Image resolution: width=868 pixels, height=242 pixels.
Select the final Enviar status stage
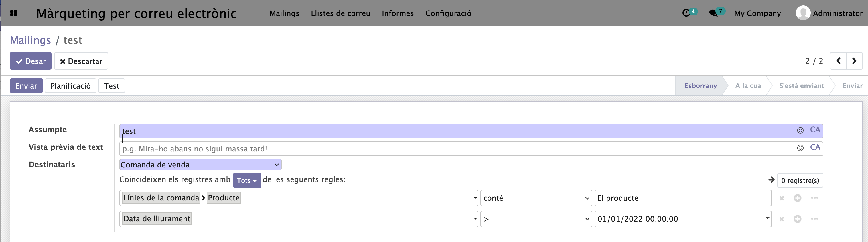(852, 86)
